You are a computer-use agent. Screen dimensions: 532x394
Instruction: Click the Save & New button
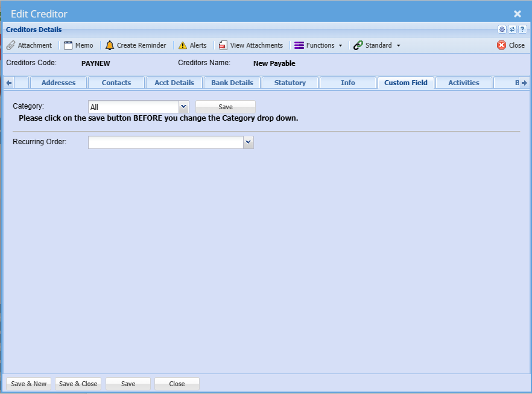(x=28, y=384)
